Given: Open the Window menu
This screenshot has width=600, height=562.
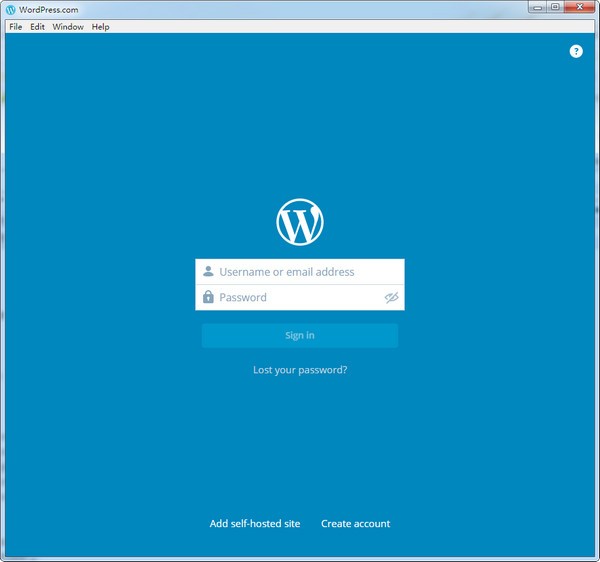Looking at the screenshot, I should [68, 27].
